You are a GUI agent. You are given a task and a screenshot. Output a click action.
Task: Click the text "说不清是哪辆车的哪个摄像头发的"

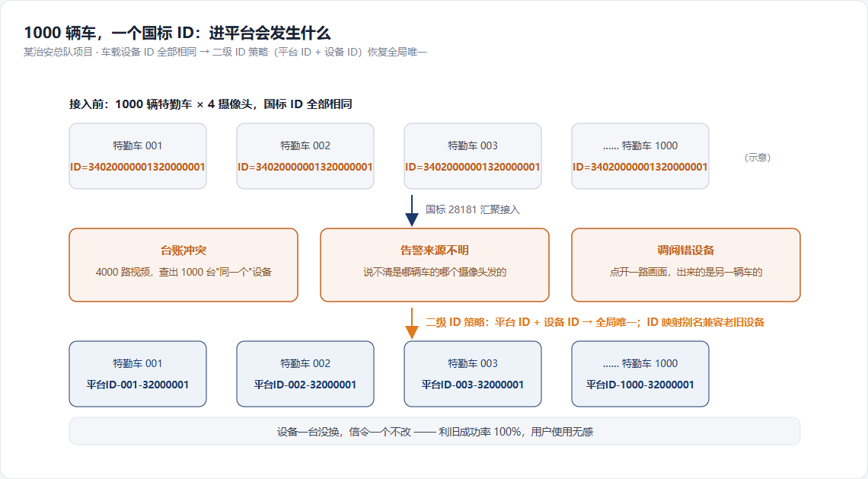(x=435, y=272)
